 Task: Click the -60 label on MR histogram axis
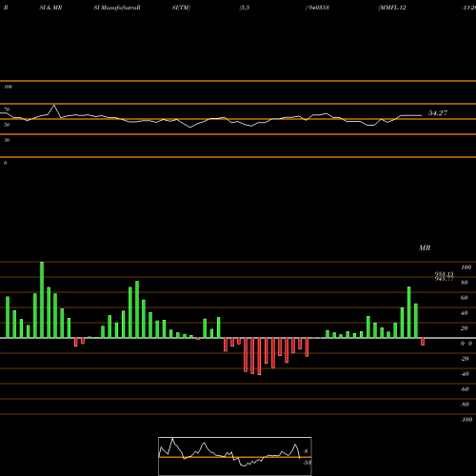click(465, 389)
